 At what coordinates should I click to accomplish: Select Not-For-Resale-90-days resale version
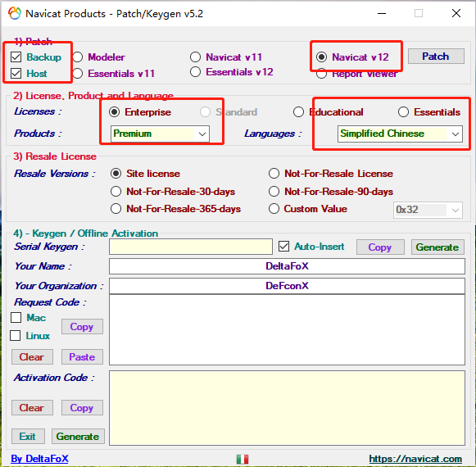pos(274,191)
